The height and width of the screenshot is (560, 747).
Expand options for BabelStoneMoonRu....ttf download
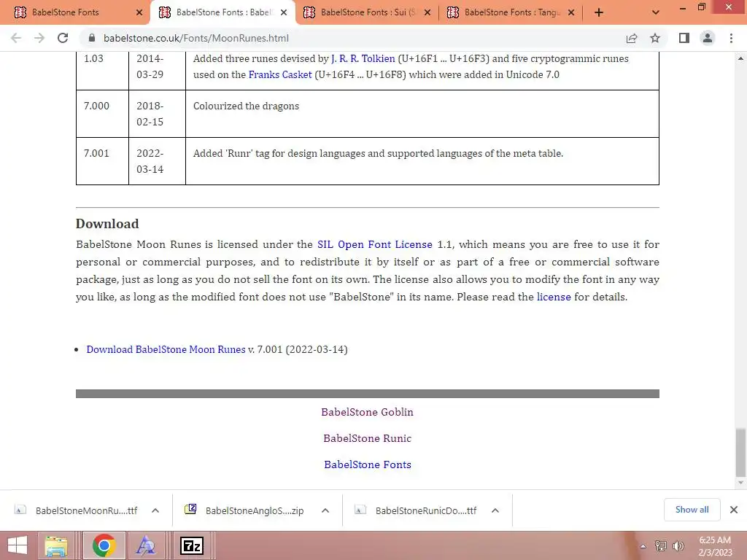tap(155, 510)
